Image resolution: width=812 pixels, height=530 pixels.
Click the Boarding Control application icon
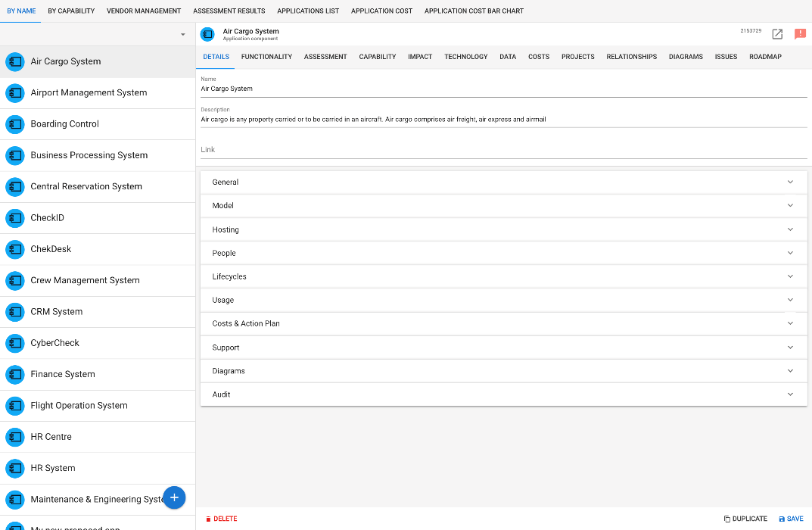click(x=15, y=124)
